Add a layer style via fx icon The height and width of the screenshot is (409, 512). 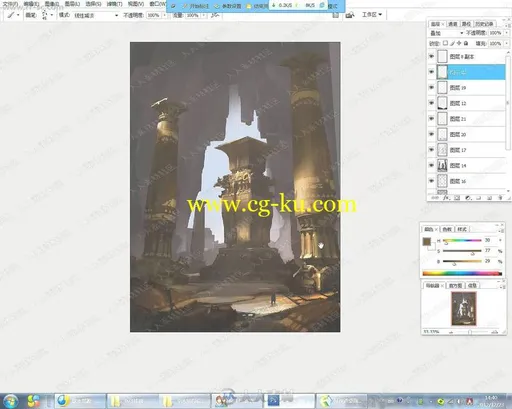coord(446,198)
